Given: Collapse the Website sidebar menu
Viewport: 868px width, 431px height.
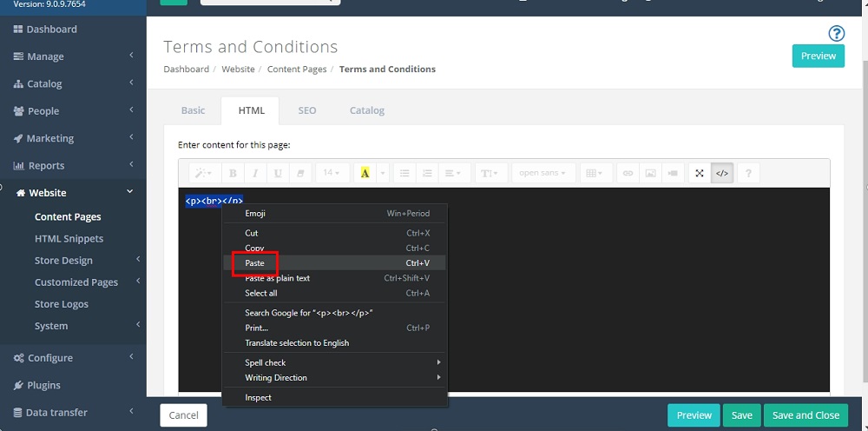Looking at the screenshot, I should 73,193.
